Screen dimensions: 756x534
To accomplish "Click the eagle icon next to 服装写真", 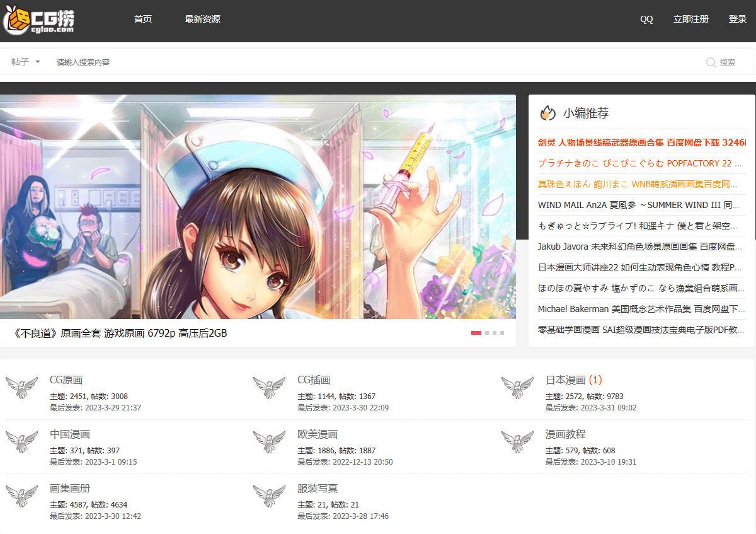I will coord(269,496).
